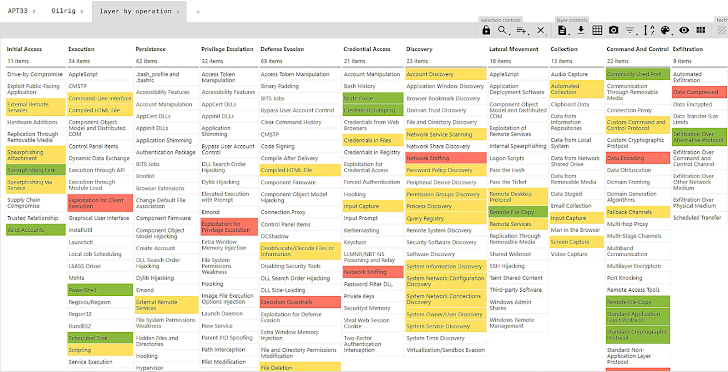Open the filters funnel dropdown

(x=630, y=30)
